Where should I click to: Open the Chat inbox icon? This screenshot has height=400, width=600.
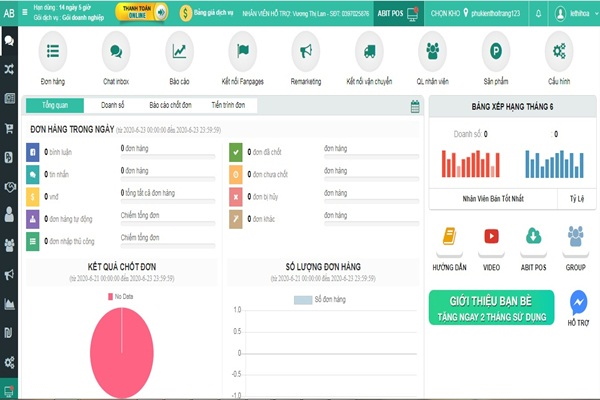(116, 51)
